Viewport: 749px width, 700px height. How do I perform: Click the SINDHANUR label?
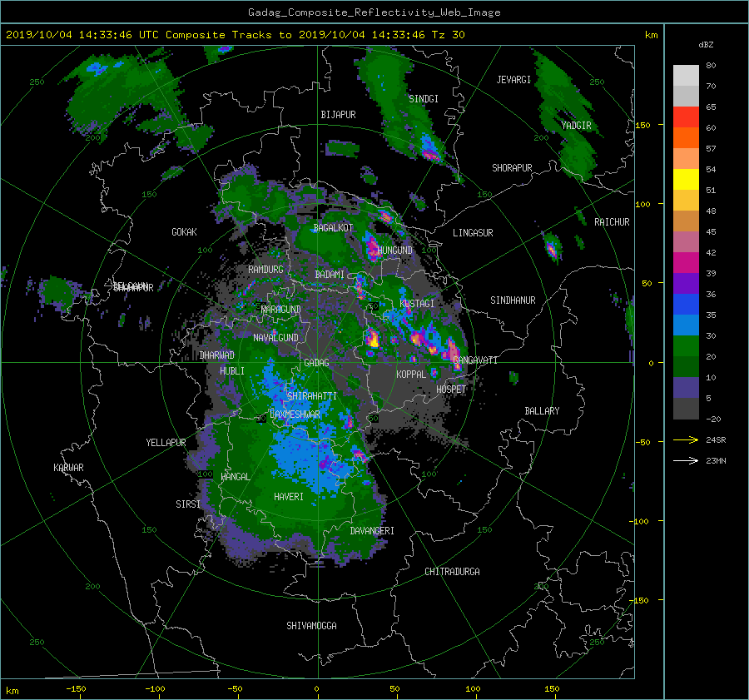[513, 300]
